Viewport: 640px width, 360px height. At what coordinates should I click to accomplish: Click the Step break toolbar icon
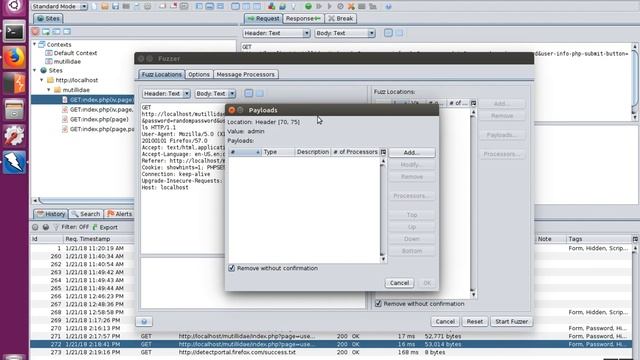(x=319, y=6)
